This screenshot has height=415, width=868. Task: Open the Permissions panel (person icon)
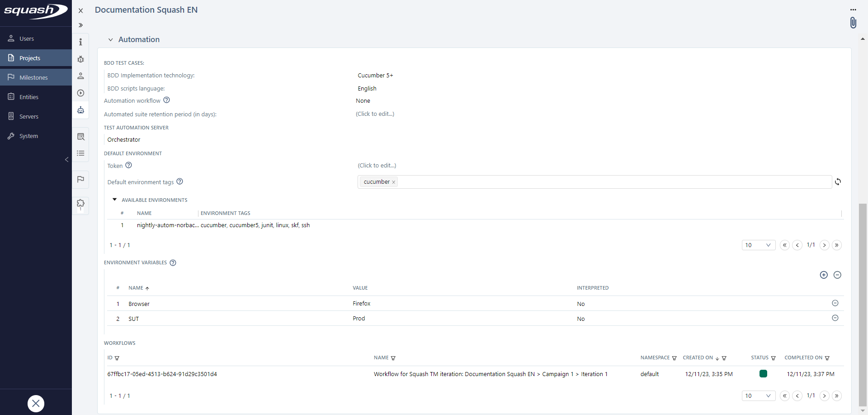(x=80, y=76)
